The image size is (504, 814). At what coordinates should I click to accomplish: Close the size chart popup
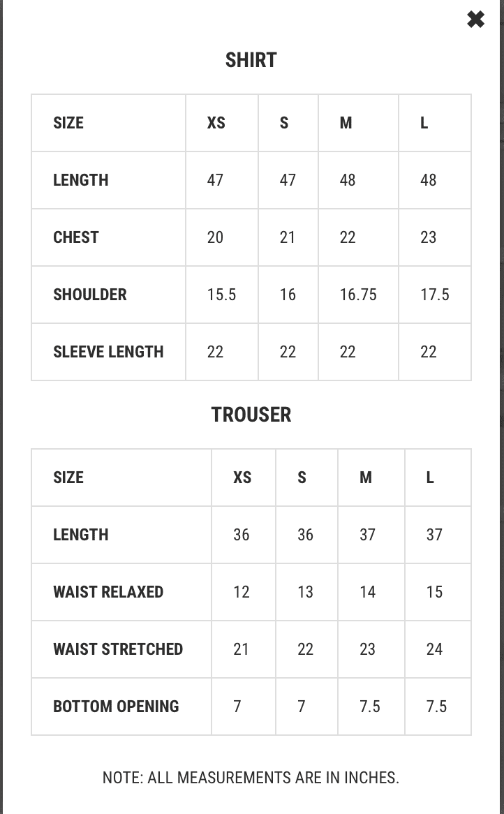pyautogui.click(x=475, y=20)
